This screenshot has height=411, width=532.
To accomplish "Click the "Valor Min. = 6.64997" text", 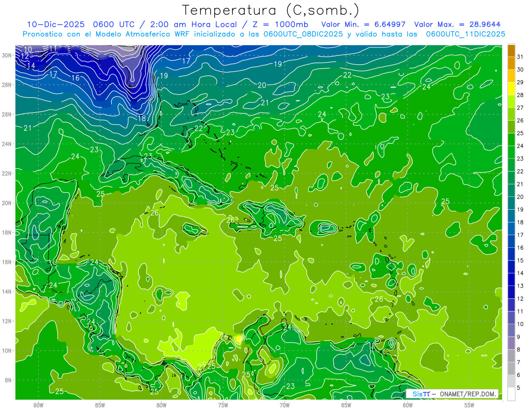I will coord(363,24).
